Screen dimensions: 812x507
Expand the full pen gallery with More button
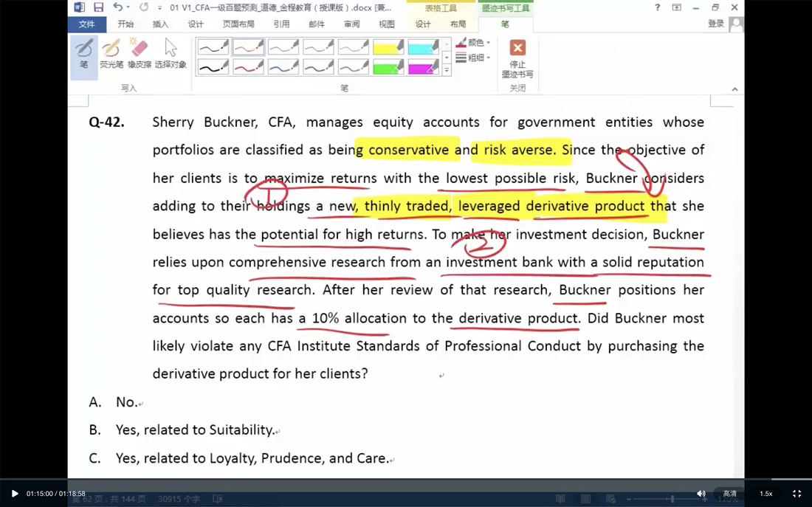coord(447,69)
